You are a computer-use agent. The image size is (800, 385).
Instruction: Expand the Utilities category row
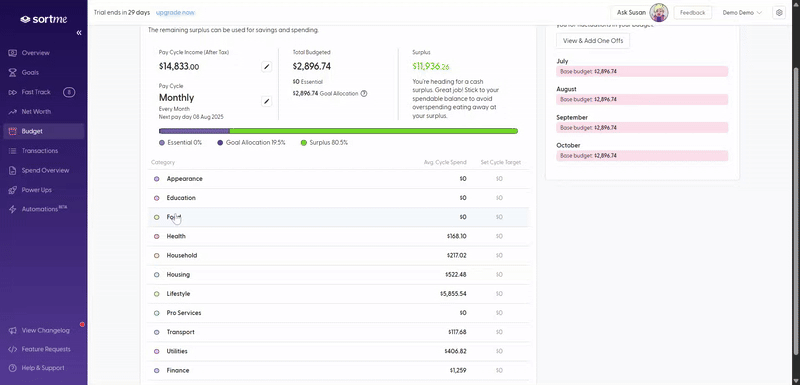[338, 351]
